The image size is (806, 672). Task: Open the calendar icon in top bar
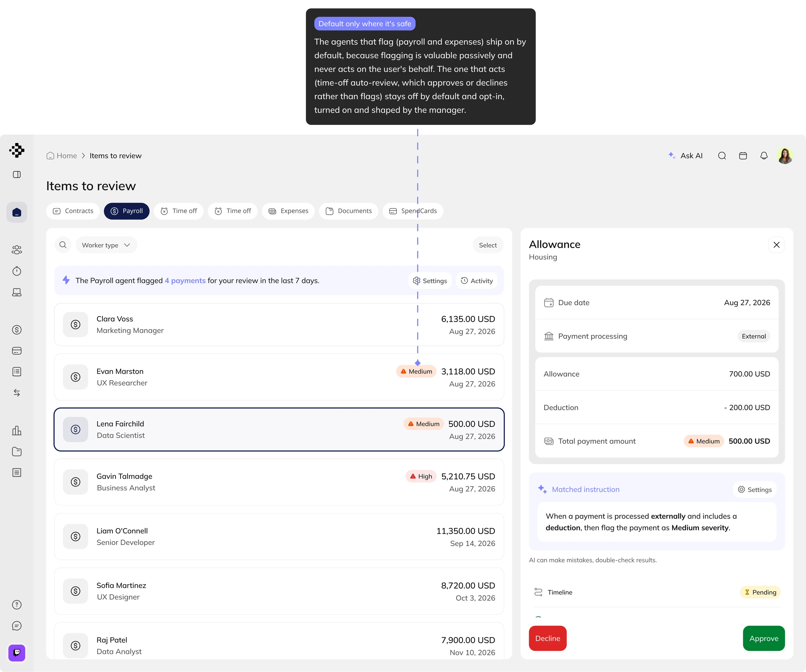(743, 156)
